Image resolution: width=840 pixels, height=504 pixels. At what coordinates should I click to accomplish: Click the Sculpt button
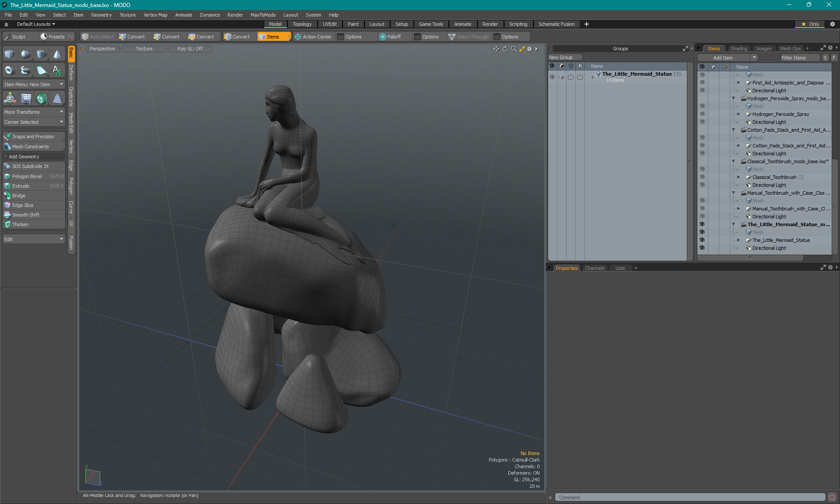pyautogui.click(x=19, y=37)
